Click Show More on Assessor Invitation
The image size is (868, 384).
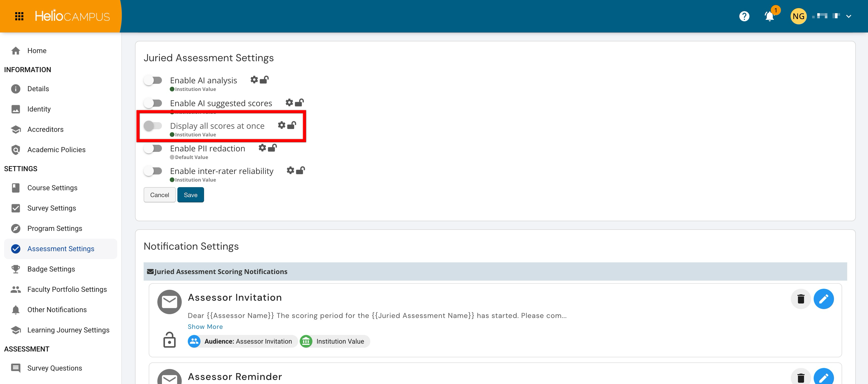coord(205,327)
